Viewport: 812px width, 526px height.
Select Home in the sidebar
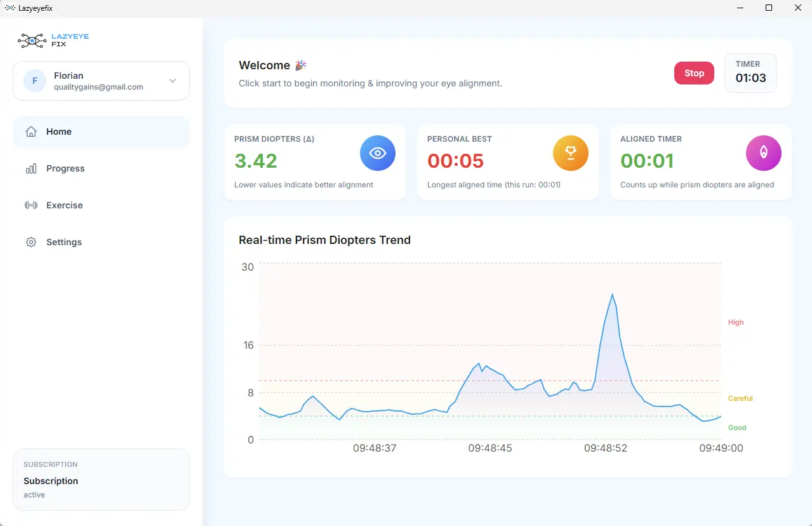(x=59, y=131)
